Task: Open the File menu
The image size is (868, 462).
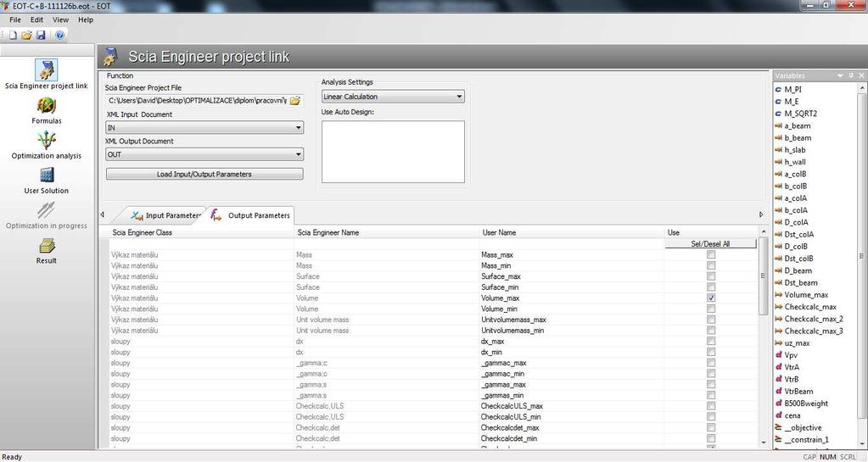Action: point(15,19)
